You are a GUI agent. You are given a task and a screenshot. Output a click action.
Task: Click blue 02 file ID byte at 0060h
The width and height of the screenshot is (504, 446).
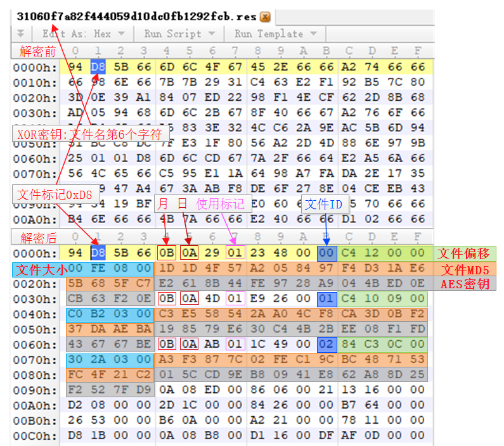(x=326, y=344)
